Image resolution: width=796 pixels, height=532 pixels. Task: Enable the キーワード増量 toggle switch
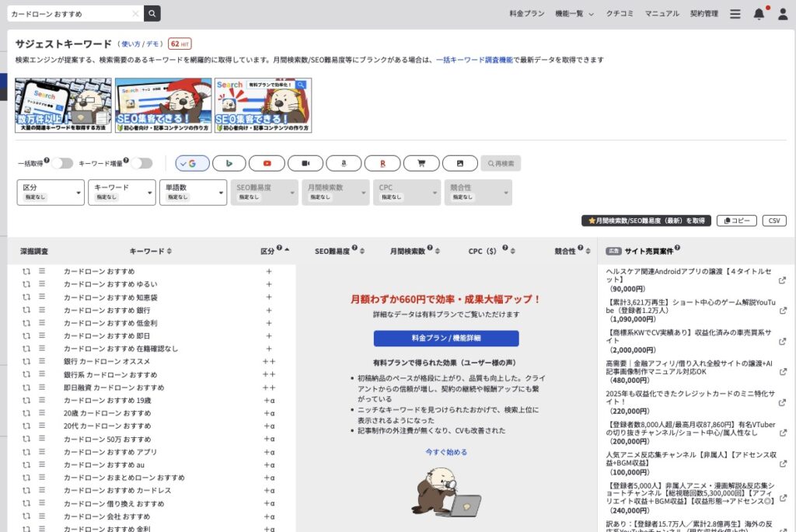141,162
